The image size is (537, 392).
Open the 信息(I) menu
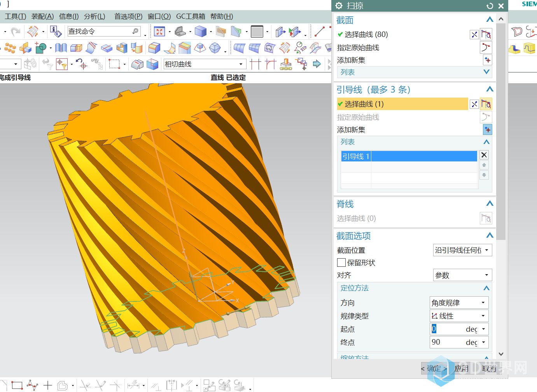pos(68,16)
